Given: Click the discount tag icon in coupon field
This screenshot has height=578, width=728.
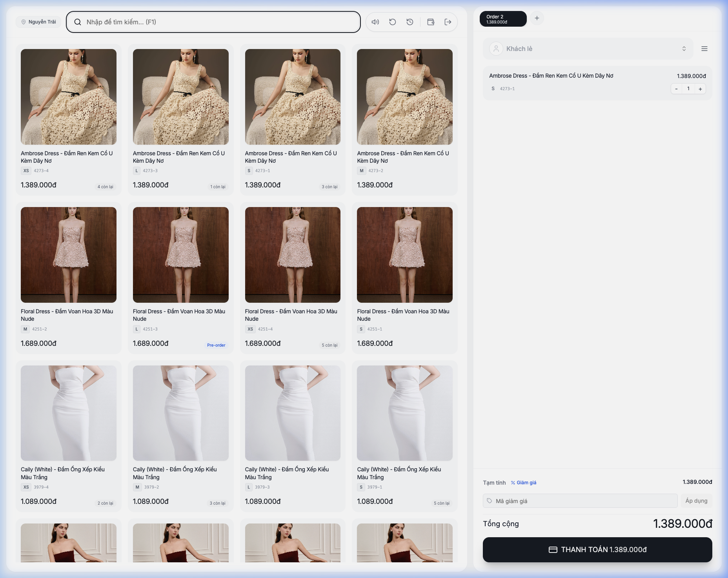Looking at the screenshot, I should (x=490, y=501).
